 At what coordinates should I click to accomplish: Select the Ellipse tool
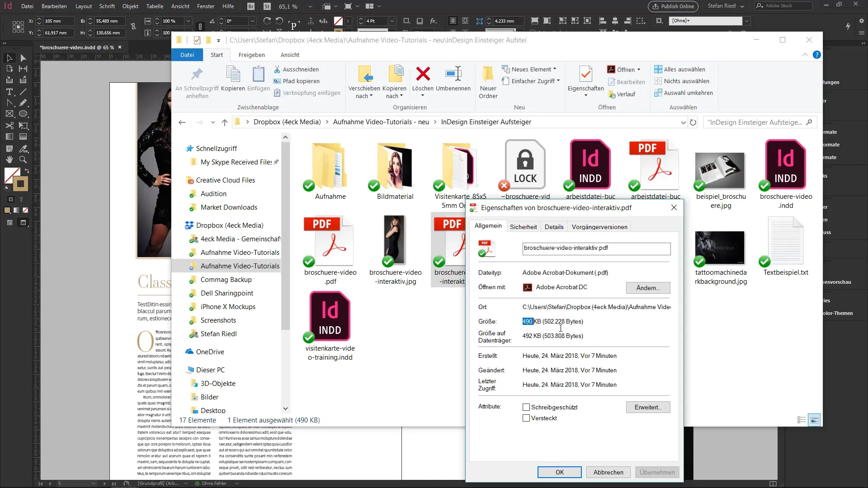[23, 114]
